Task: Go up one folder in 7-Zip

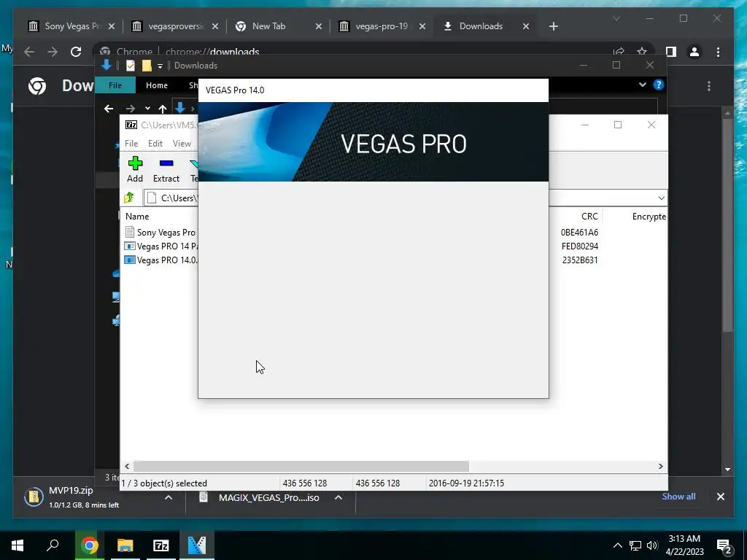Action: (128, 198)
